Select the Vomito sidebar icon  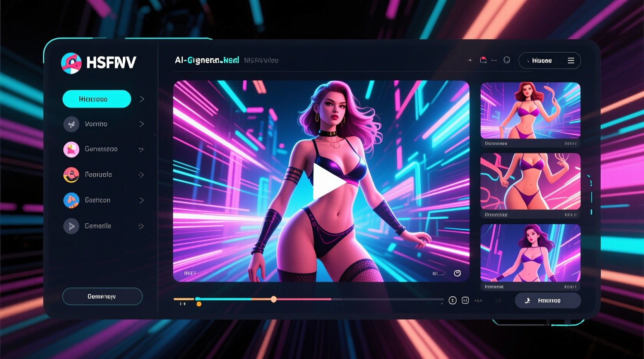71,124
